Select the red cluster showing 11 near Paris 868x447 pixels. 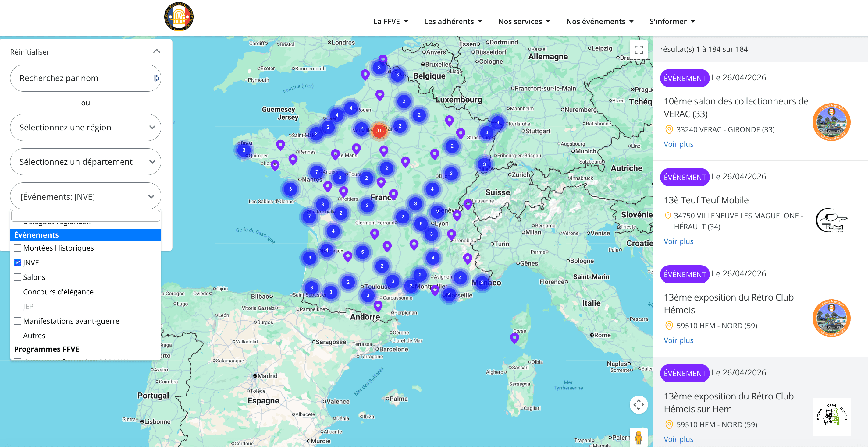tap(379, 130)
